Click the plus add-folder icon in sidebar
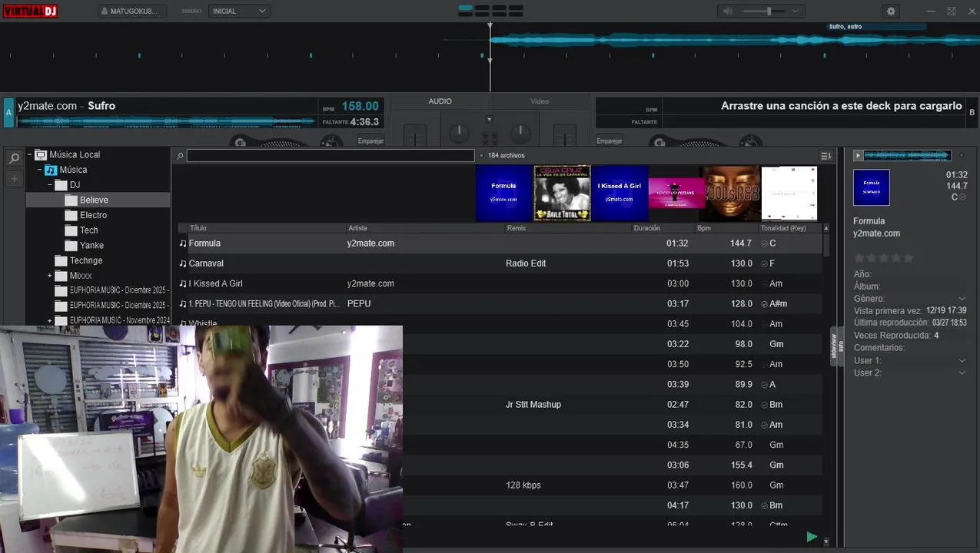 [14, 179]
